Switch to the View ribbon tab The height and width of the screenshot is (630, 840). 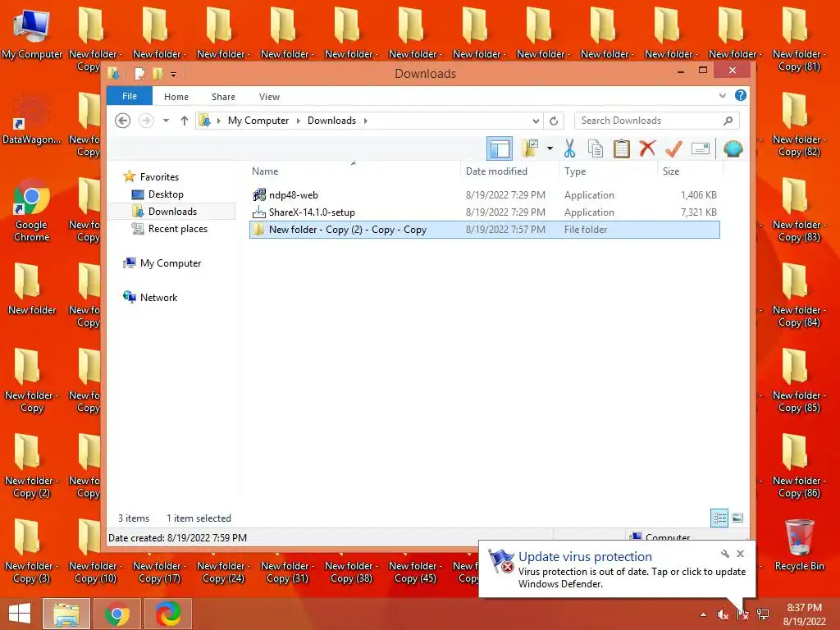pos(269,97)
